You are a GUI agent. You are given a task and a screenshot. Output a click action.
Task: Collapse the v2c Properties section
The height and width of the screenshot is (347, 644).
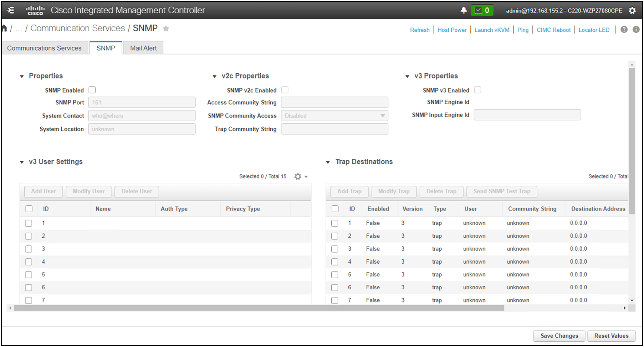pyautogui.click(x=214, y=77)
